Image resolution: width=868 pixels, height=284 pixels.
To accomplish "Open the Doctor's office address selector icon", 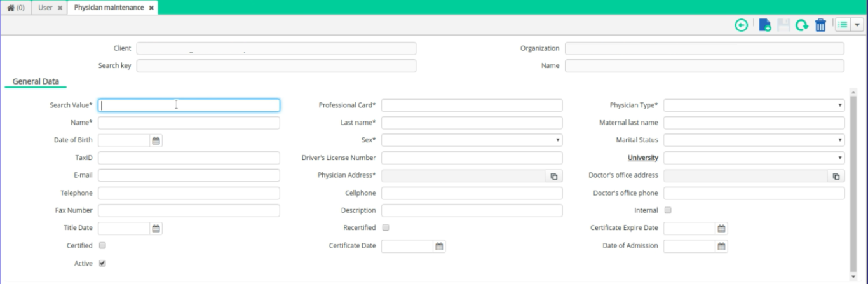I will tap(836, 176).
